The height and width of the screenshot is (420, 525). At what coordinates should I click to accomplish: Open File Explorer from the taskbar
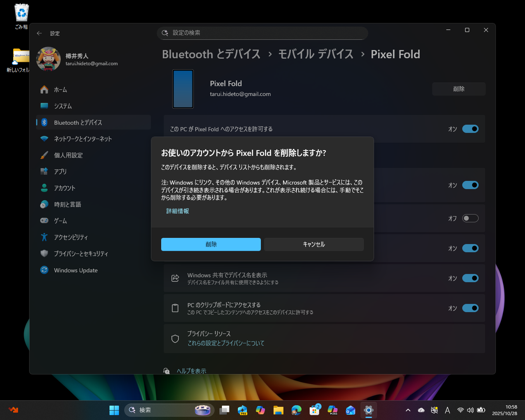[278, 410]
